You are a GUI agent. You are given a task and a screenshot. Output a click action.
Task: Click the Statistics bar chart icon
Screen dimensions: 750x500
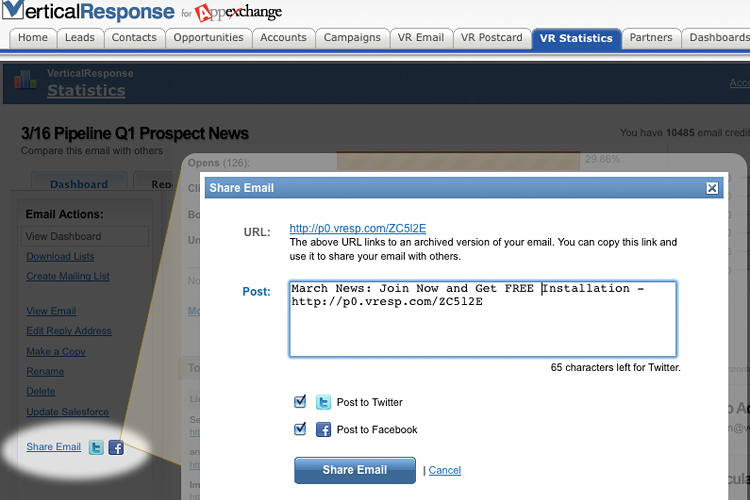(26, 85)
